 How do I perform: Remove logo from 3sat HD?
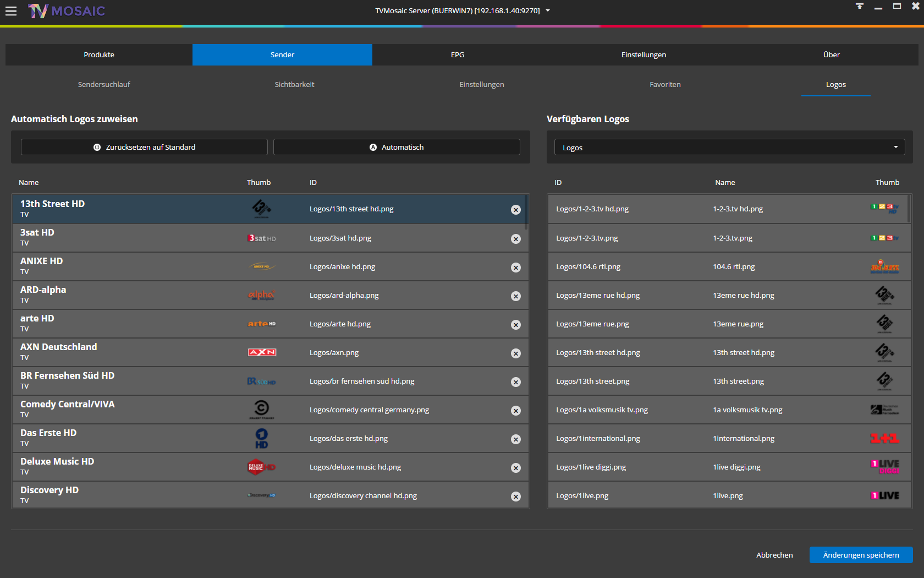point(516,239)
